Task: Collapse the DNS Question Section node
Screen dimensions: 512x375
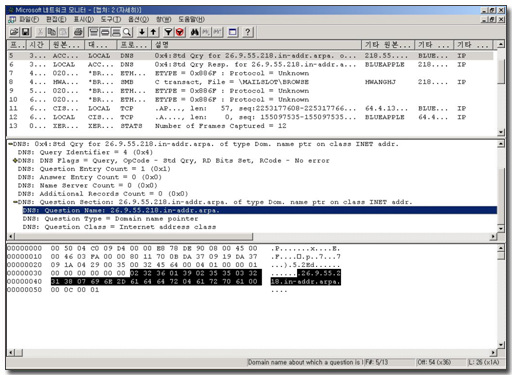Action: pos(15,202)
